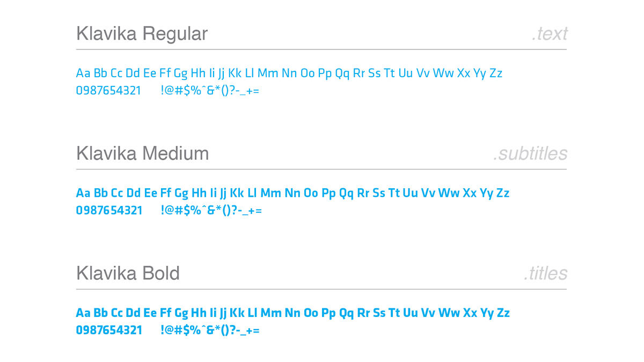Viewport: 644px width, 362px height.
Task: Click the Regular symbols sample
Action: click(x=210, y=91)
